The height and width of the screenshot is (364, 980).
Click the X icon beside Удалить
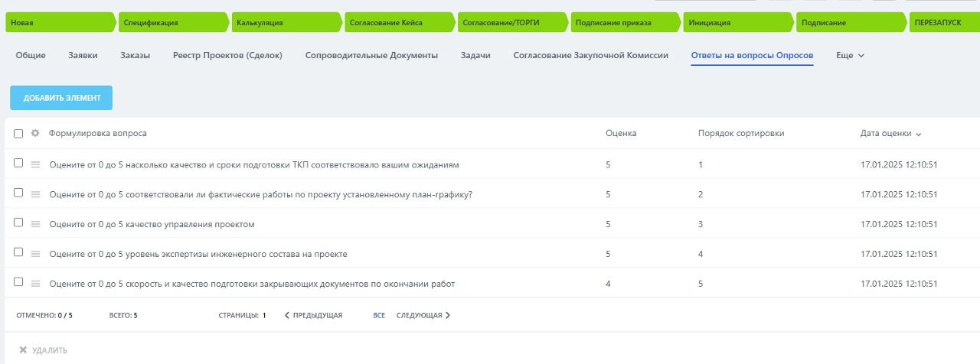point(23,350)
